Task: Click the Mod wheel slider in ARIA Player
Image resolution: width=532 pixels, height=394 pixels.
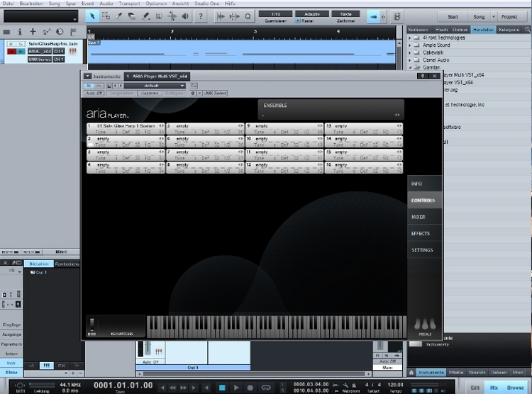Action: (x=92, y=325)
